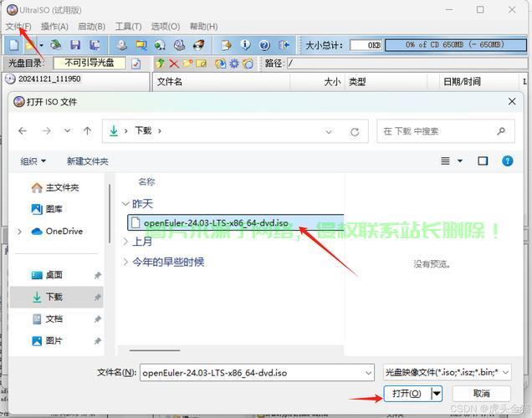532x418 pixels.
Task: Click the magnifier icon in the search box
Action: coord(501,131)
